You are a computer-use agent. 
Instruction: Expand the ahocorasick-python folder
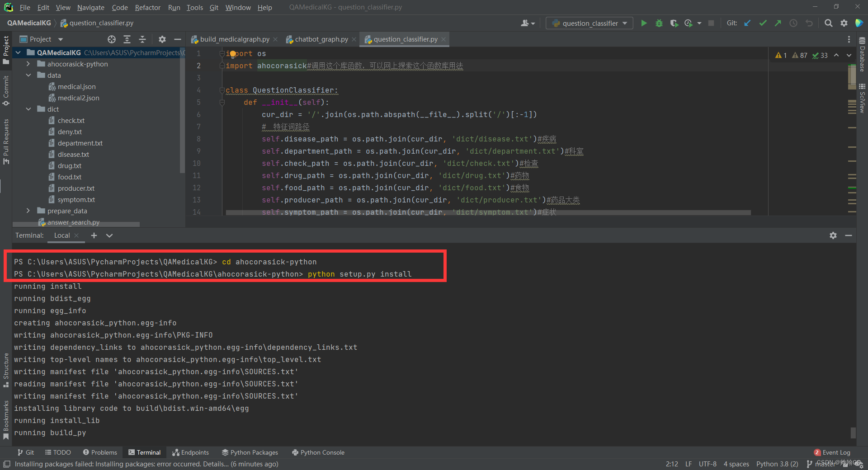(28, 64)
